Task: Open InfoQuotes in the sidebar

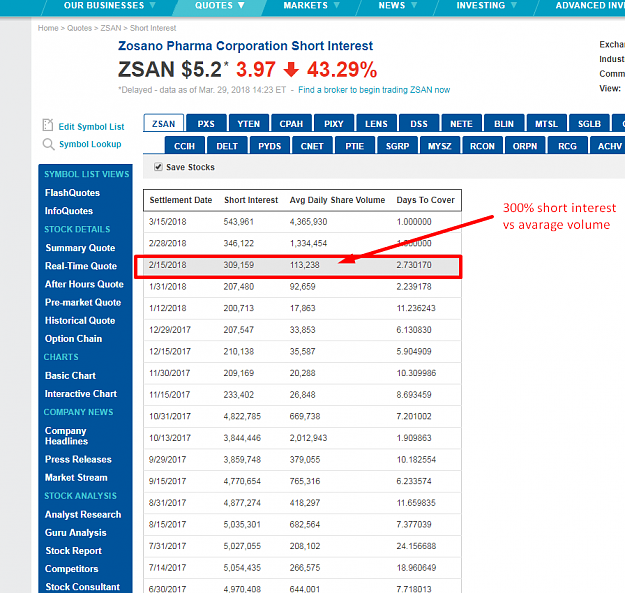Action: (69, 211)
